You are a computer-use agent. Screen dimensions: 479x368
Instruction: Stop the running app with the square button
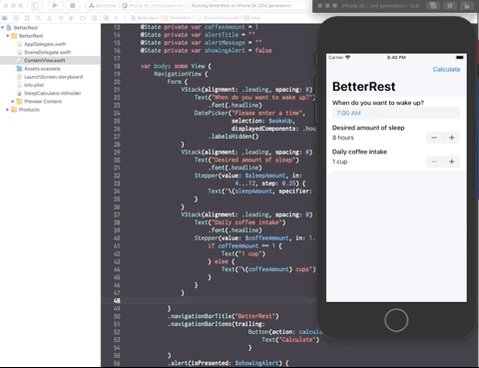72,5
